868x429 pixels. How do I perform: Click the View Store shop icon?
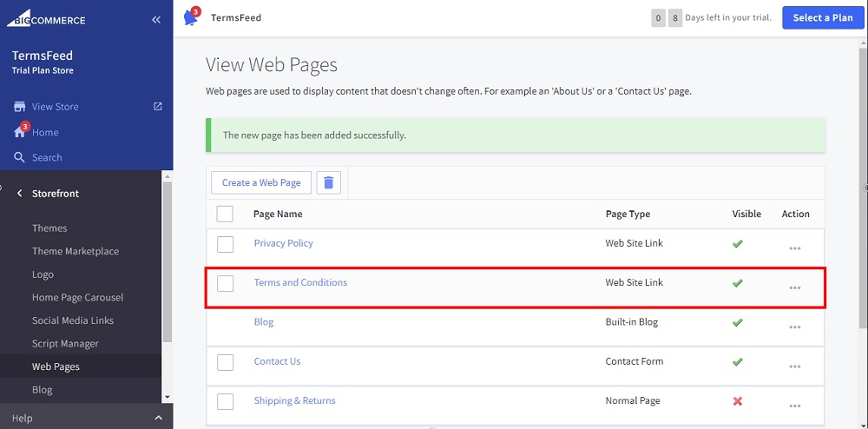(x=20, y=107)
